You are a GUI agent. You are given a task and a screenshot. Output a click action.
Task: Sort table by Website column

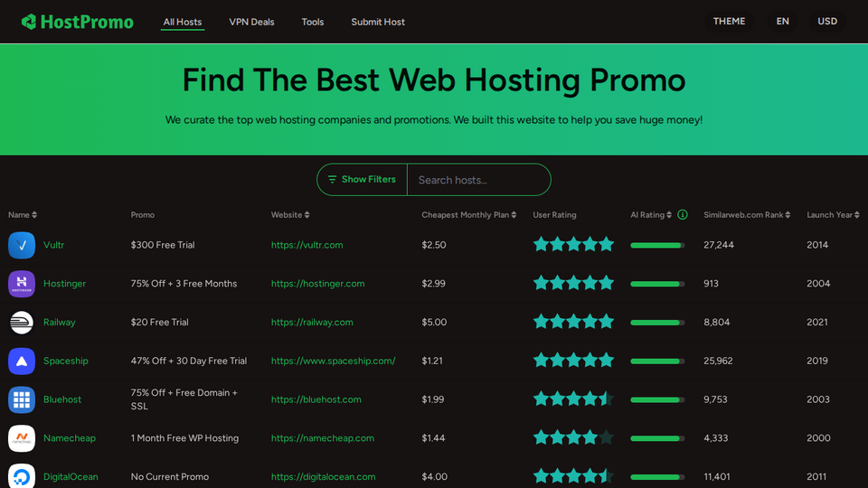290,215
